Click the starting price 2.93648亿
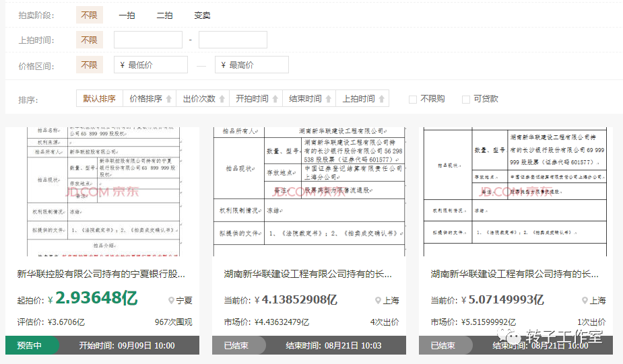The width and height of the screenshot is (623, 364). click(96, 298)
